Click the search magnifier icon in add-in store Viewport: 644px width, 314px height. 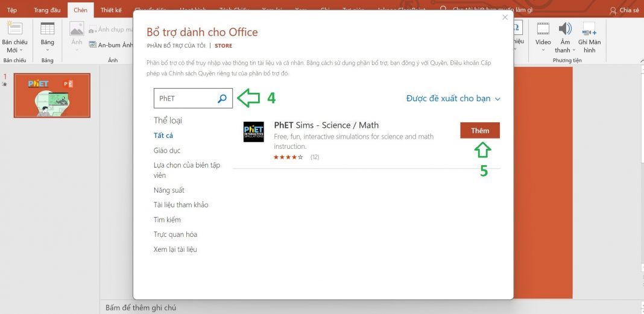(x=222, y=98)
